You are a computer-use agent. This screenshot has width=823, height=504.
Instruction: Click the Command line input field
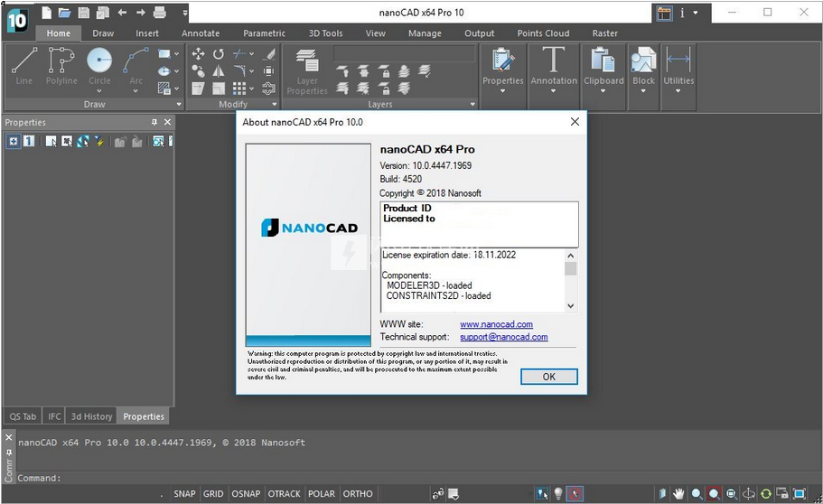tap(271, 478)
